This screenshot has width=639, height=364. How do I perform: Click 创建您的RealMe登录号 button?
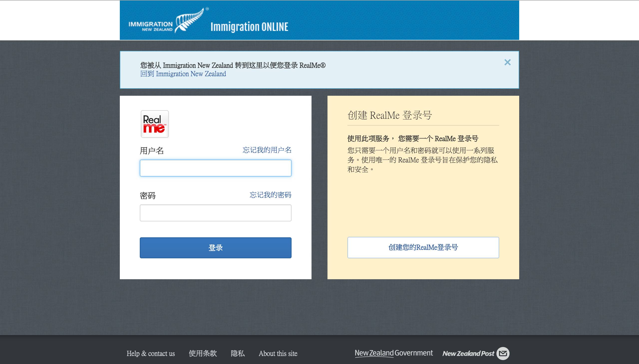point(423,248)
